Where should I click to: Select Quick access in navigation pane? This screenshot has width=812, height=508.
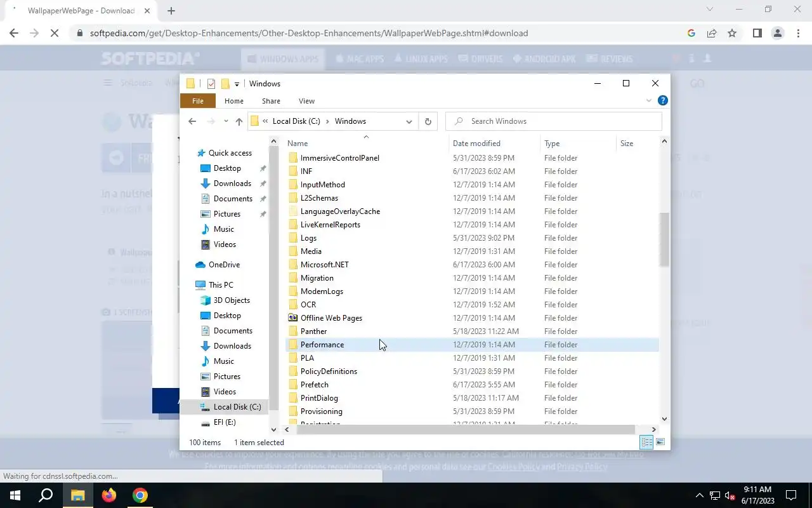(x=230, y=153)
